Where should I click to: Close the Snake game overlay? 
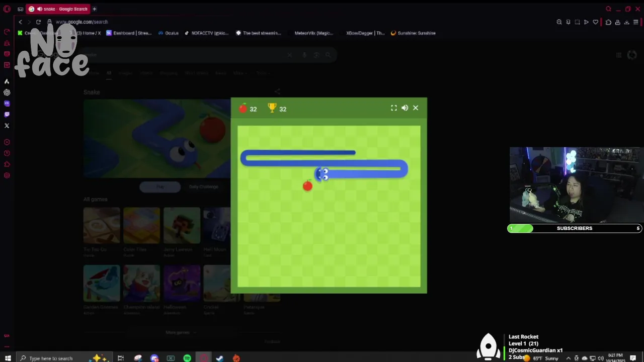point(416,108)
